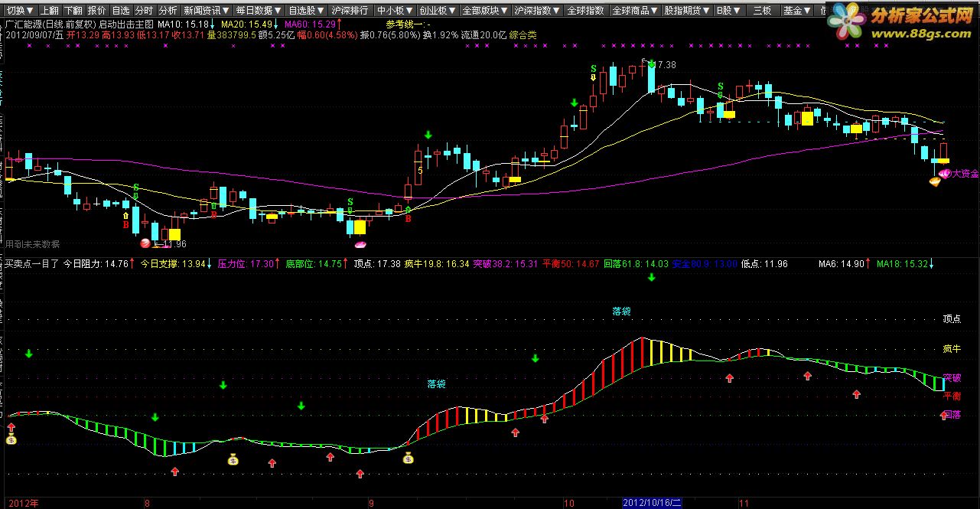The image size is (980, 509).
Task: Switch to 分时 intraday view
Action: [x=145, y=11]
